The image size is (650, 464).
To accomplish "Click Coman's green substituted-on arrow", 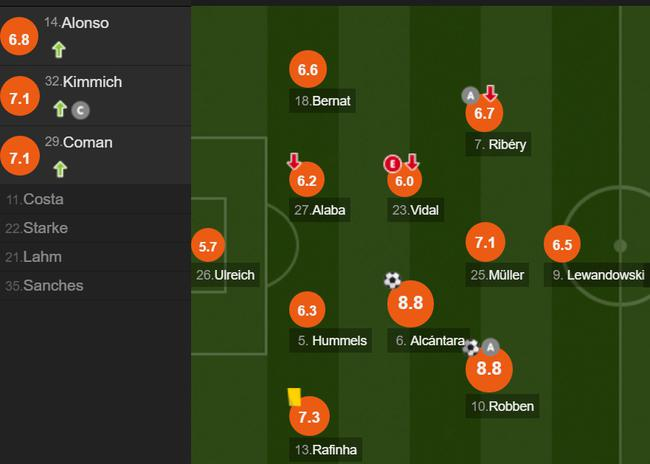I will [x=59, y=168].
